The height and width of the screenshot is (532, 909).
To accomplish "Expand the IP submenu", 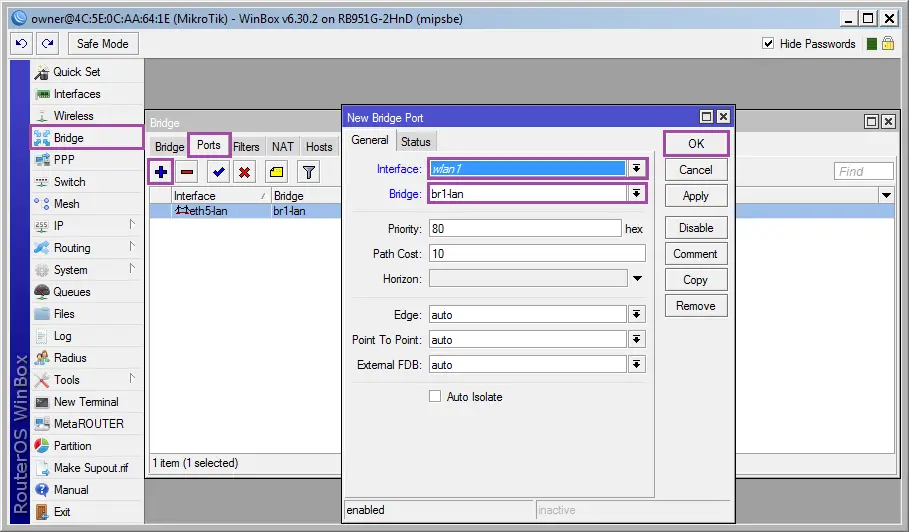I will tap(133, 224).
